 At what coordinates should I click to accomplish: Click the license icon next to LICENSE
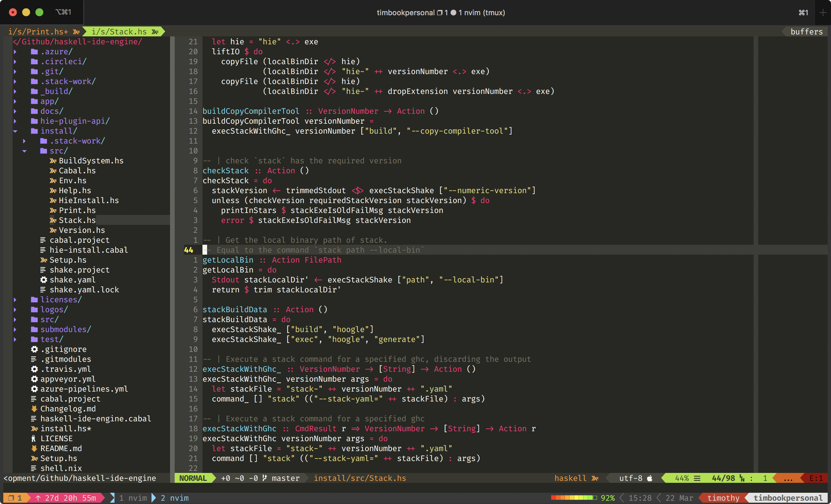pos(33,439)
